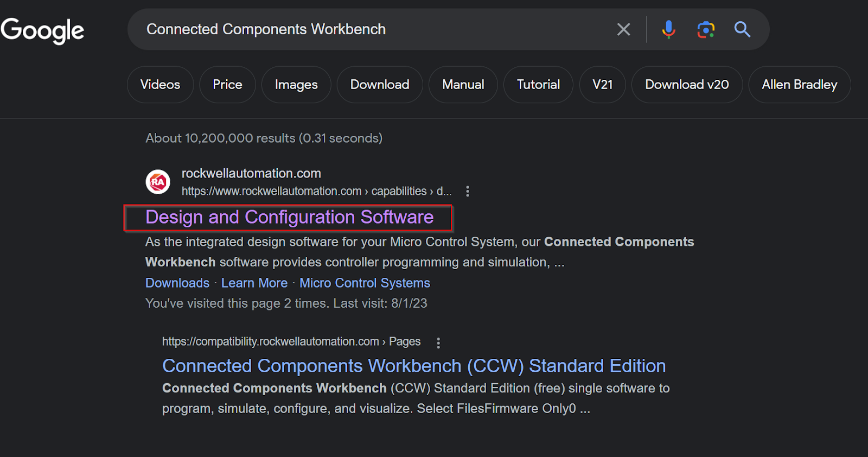Open Design and Configuration Software result

coord(290,217)
